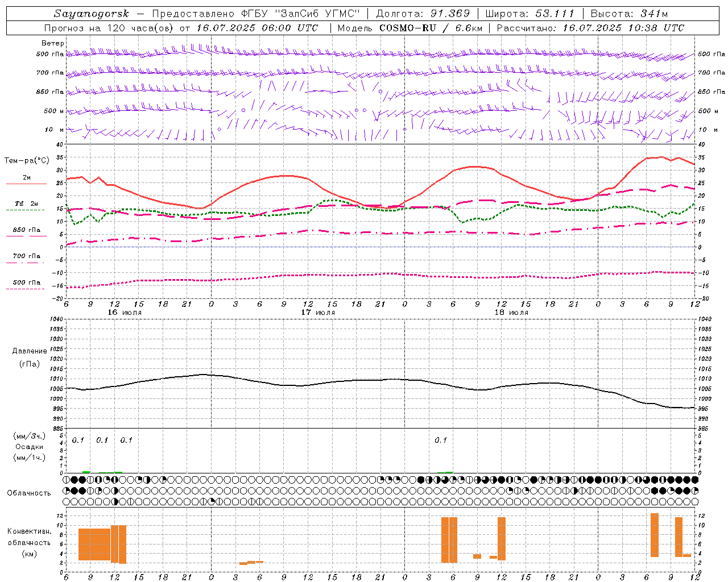Click the '(гПа)' unit label under Давление

pyautogui.click(x=30, y=364)
